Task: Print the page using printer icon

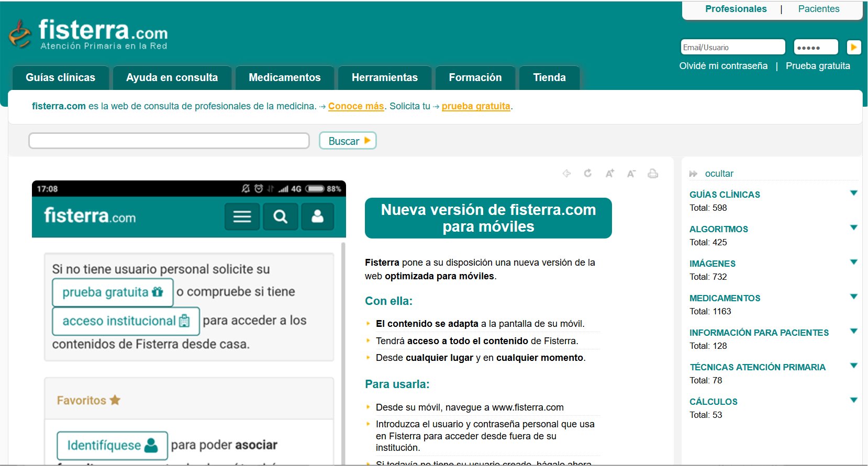Action: (x=653, y=174)
